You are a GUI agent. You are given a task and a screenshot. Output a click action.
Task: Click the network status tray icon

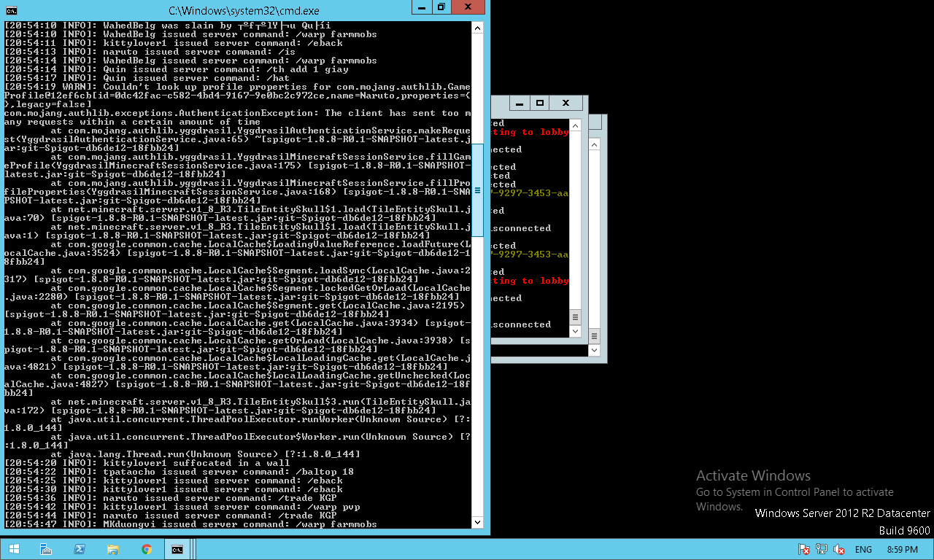(x=822, y=549)
